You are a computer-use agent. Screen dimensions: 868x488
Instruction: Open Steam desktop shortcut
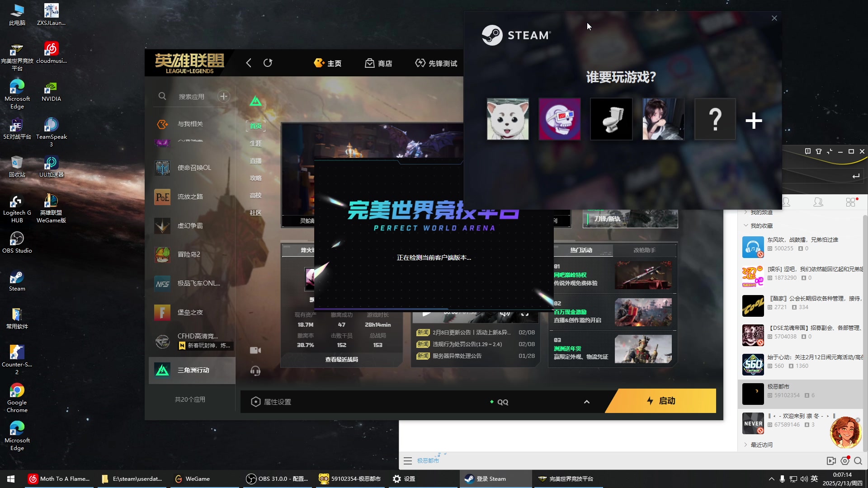[x=17, y=281]
